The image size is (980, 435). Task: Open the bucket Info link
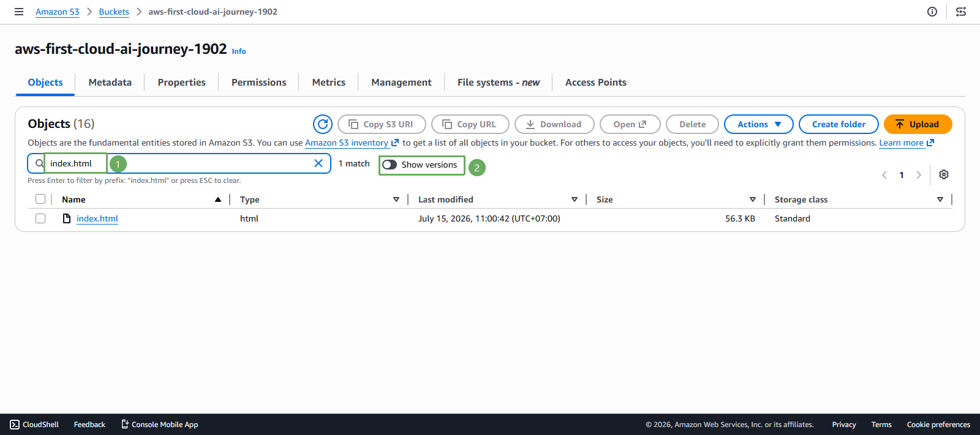point(239,51)
